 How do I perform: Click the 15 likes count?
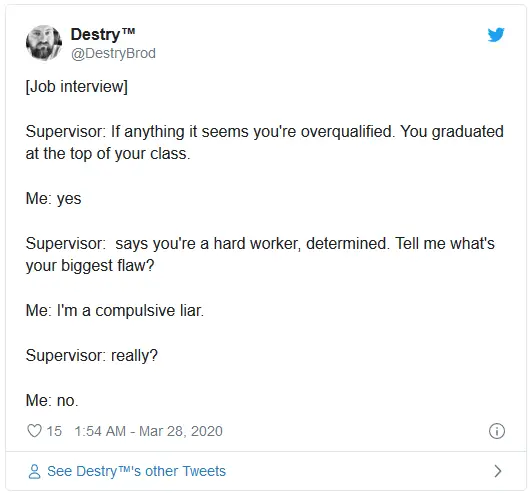[54, 431]
